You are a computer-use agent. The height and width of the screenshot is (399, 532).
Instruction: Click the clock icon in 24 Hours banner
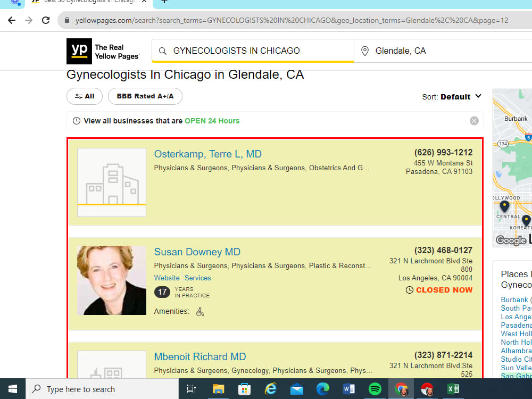[x=77, y=121]
